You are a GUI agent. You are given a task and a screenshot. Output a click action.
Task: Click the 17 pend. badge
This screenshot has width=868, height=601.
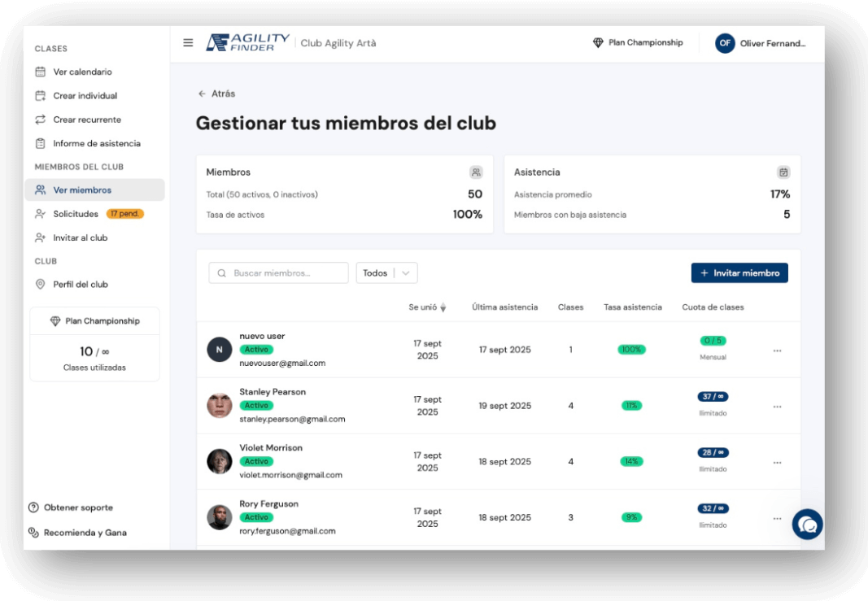[125, 214]
